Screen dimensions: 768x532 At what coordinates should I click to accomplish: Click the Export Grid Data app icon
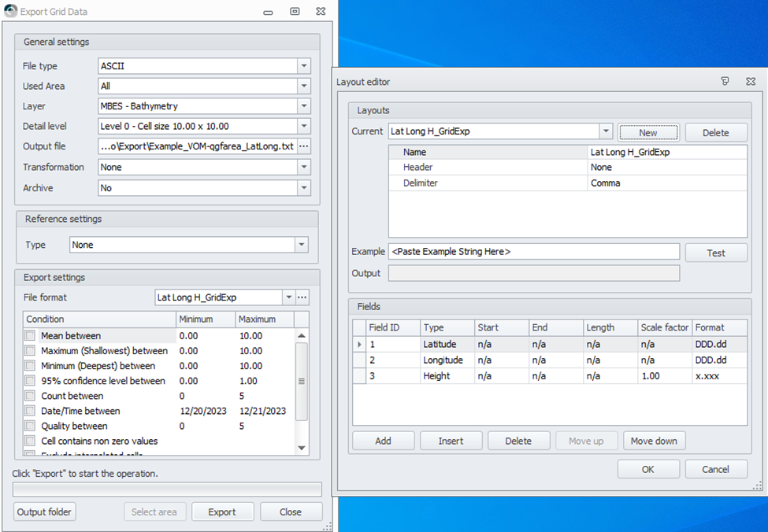coord(11,12)
